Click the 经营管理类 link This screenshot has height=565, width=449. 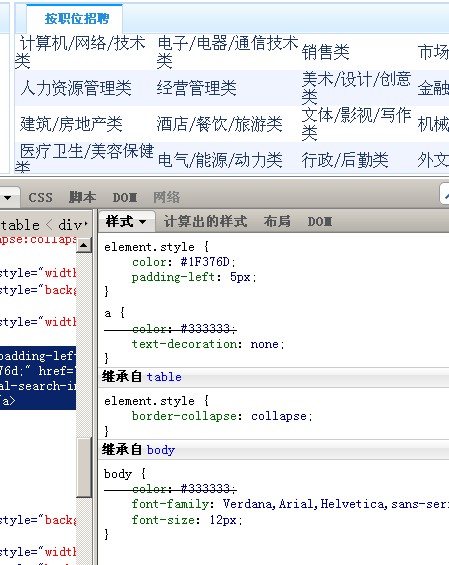[x=196, y=88]
